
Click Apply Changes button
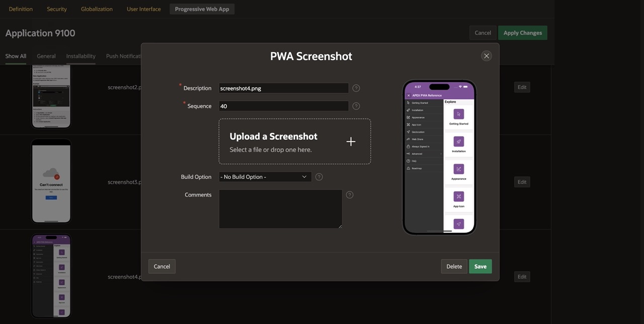(522, 33)
